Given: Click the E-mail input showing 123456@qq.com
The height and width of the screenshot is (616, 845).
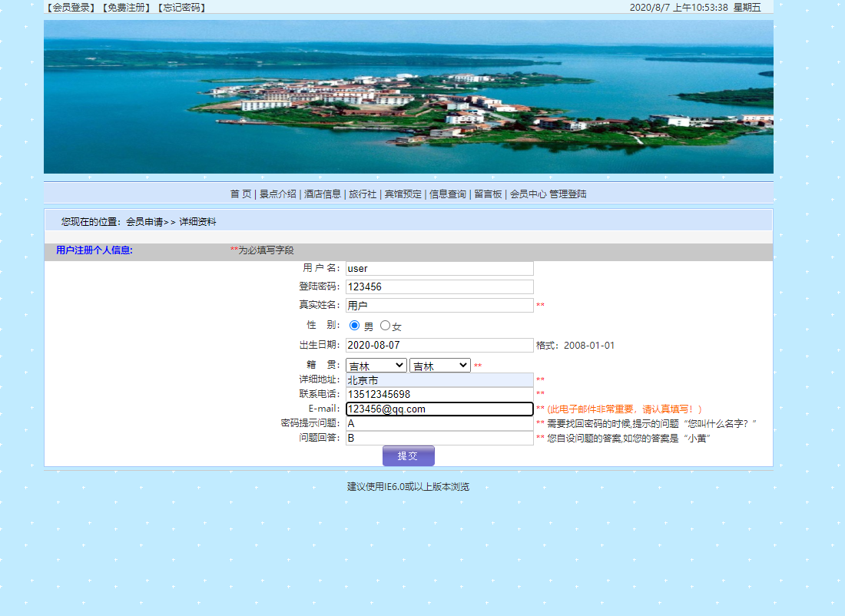Looking at the screenshot, I should click(x=439, y=409).
